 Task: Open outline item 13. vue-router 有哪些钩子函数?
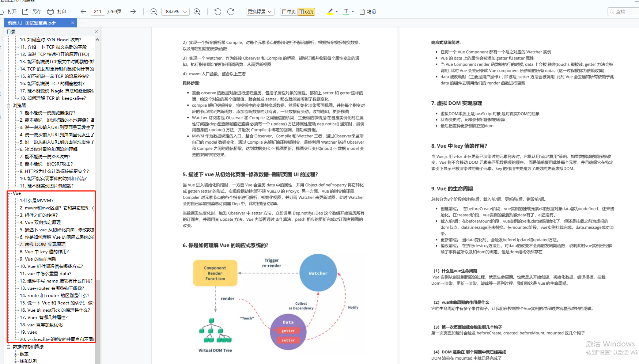pyautogui.click(x=52, y=288)
